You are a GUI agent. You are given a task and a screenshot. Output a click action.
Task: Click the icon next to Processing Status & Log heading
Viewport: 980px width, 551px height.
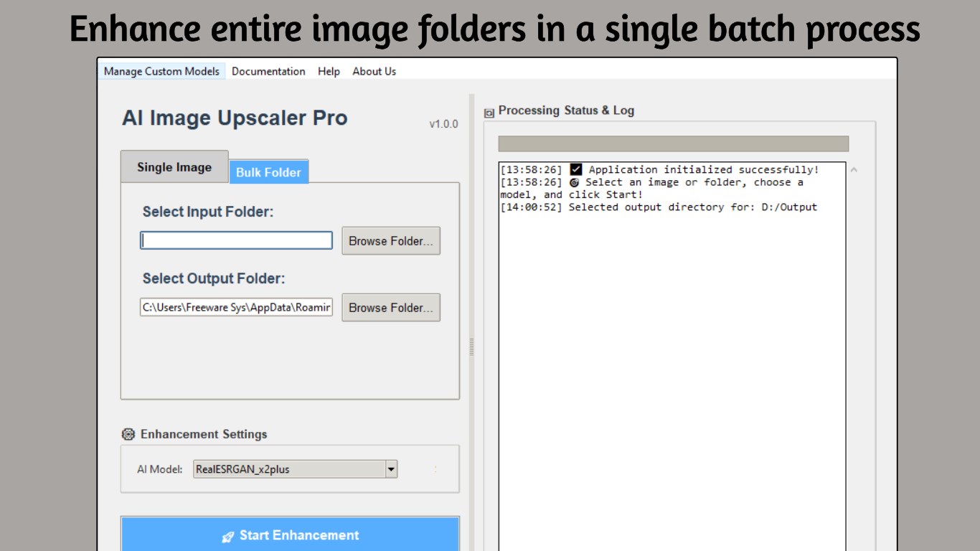tap(489, 112)
